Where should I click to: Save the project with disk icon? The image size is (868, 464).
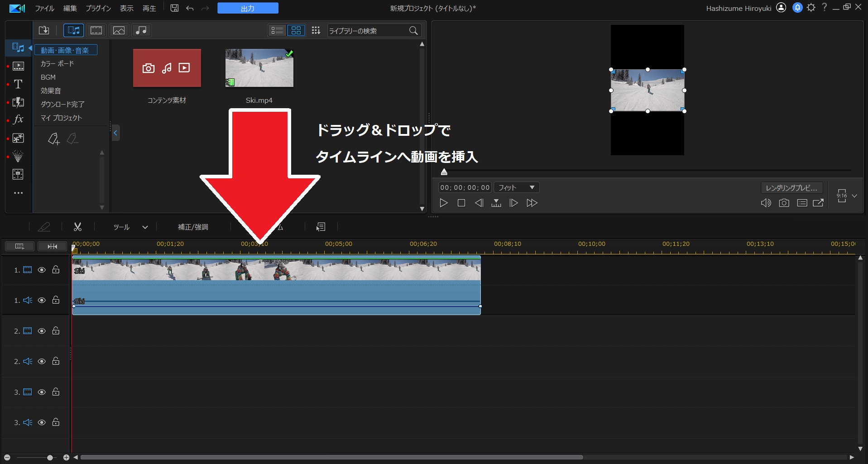[174, 8]
